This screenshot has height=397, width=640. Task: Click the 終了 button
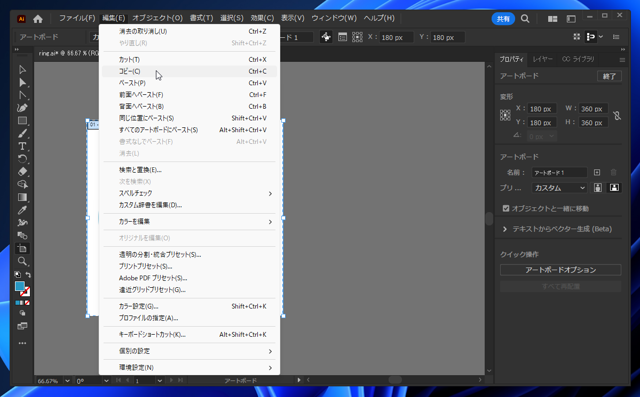tap(609, 76)
